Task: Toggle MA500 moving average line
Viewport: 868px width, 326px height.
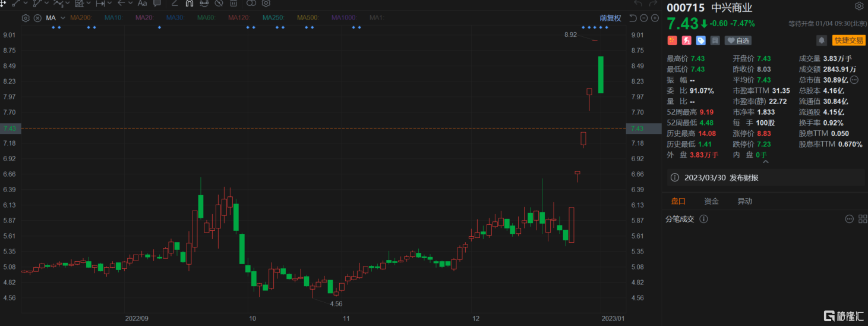Action: point(308,18)
